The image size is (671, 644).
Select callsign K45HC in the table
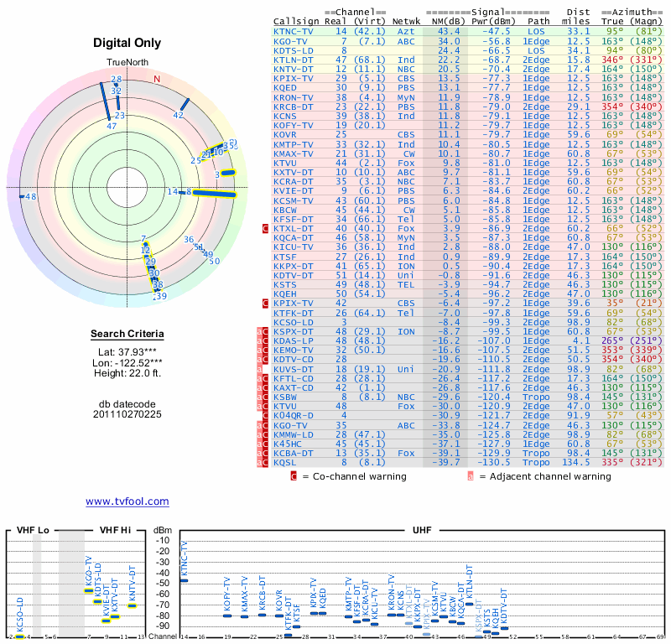pyautogui.click(x=288, y=444)
